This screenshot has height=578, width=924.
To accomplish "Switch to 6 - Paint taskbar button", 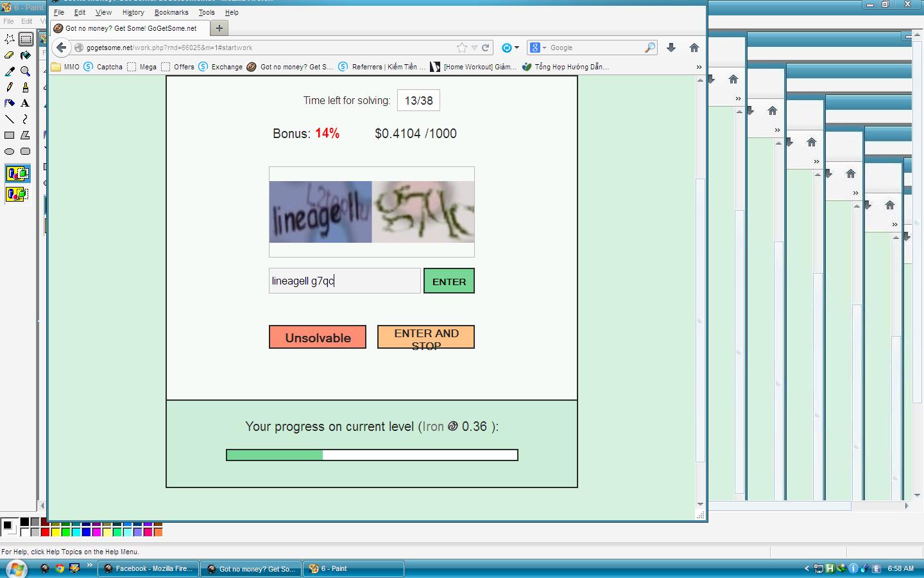I will coord(354,568).
